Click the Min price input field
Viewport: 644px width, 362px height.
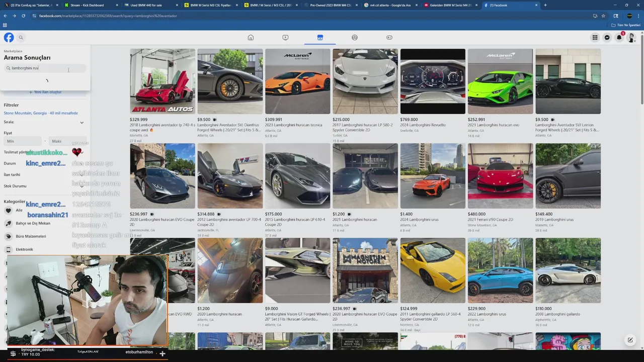(23, 141)
